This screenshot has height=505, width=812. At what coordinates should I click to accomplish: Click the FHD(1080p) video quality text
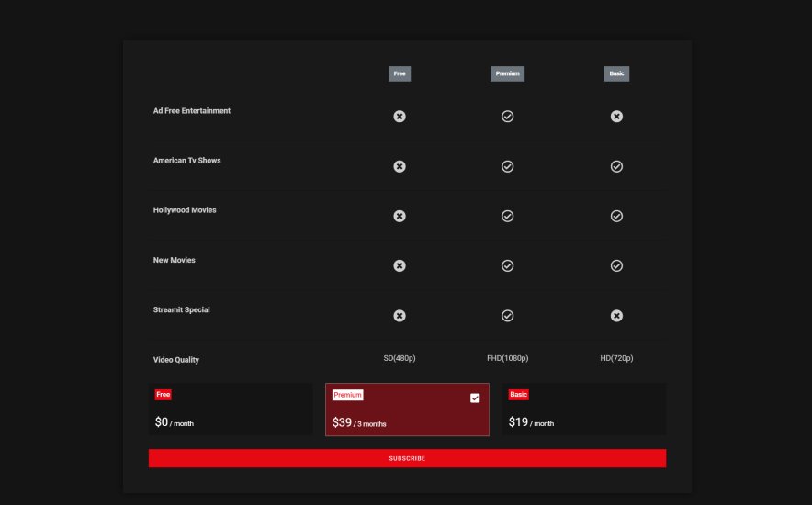tap(507, 358)
